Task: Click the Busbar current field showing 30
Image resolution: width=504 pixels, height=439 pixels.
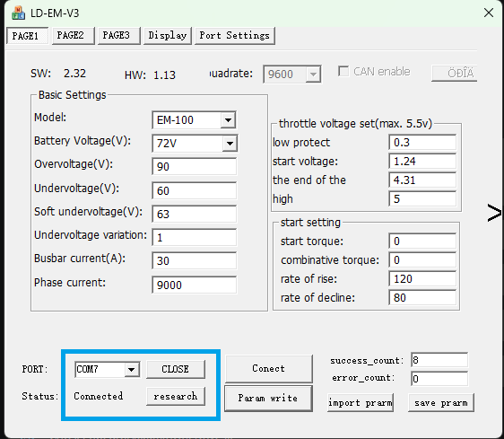Action: (194, 260)
